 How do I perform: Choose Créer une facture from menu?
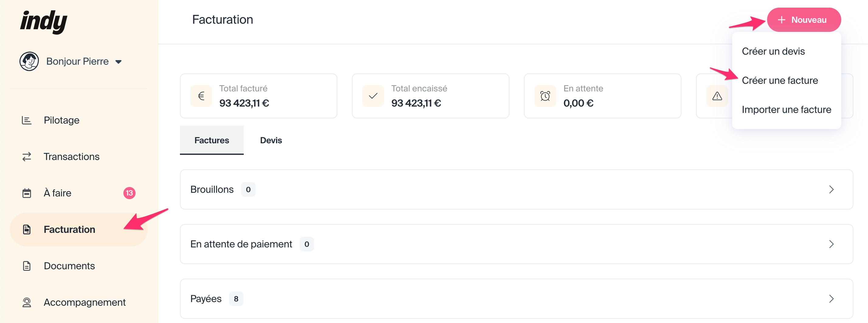pyautogui.click(x=780, y=80)
